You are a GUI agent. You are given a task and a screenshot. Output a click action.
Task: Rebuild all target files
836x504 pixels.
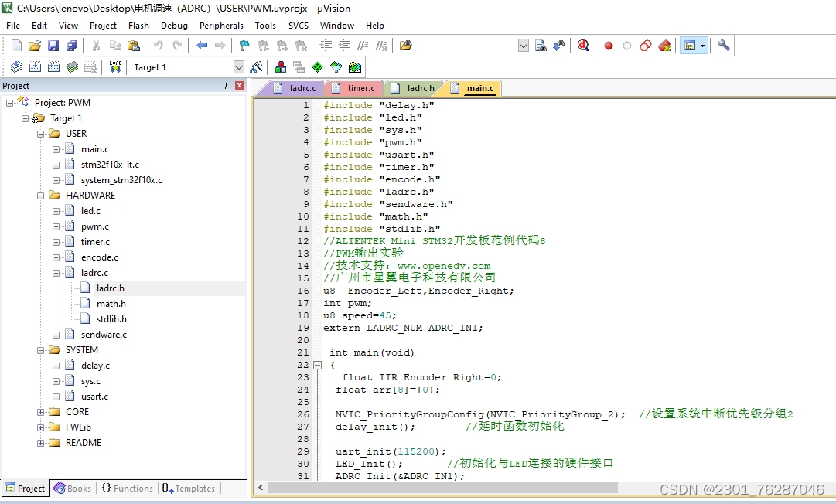(x=54, y=67)
